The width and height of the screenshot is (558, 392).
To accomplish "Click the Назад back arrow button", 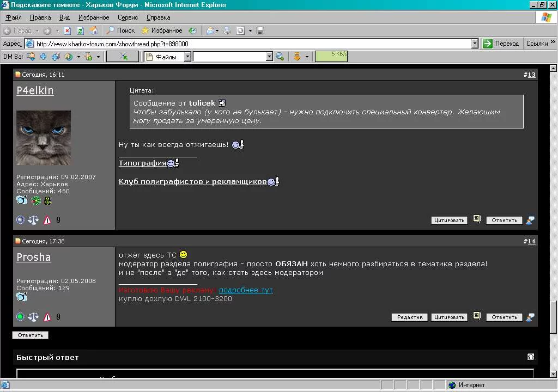I will (17, 30).
